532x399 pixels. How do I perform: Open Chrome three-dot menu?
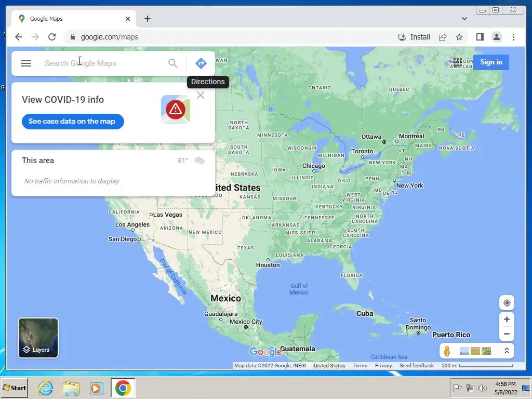(513, 37)
